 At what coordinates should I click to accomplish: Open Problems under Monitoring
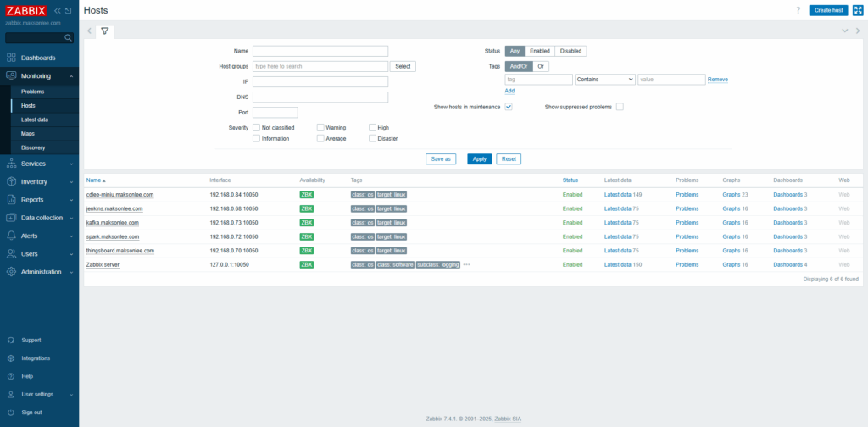(33, 91)
